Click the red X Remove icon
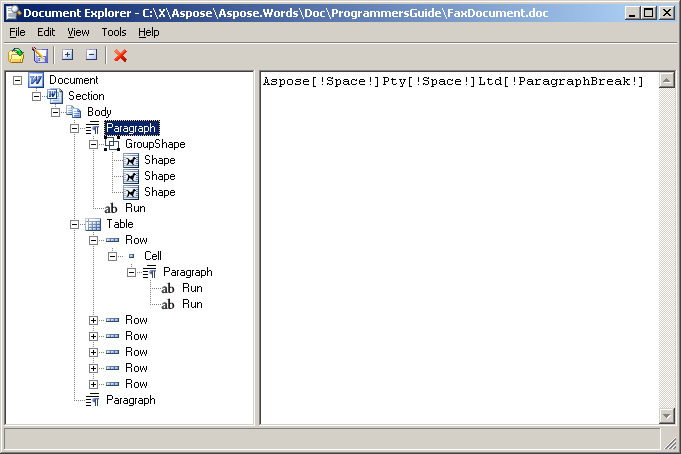681x454 pixels. [121, 56]
